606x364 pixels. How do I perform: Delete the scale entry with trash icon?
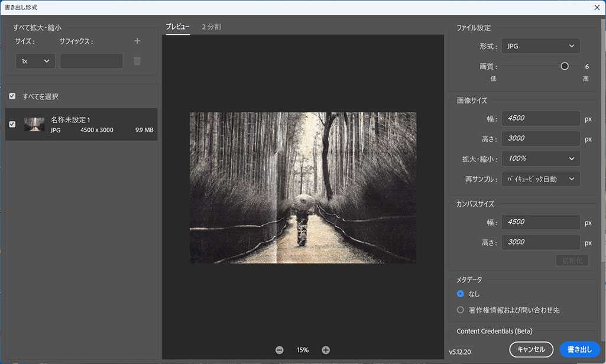[137, 61]
